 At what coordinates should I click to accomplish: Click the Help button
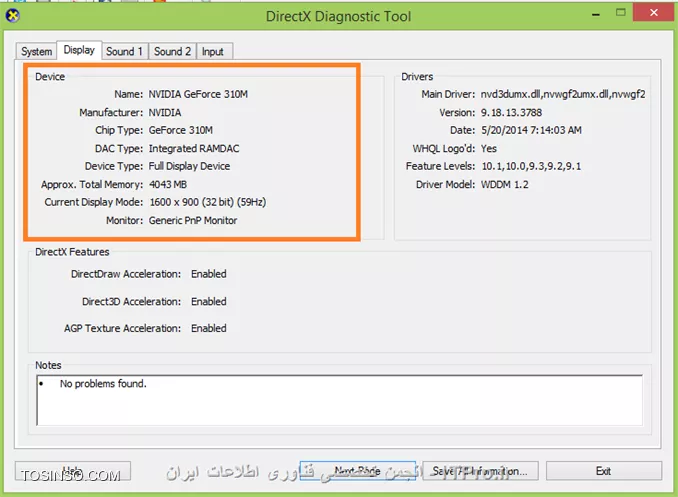pos(73,471)
